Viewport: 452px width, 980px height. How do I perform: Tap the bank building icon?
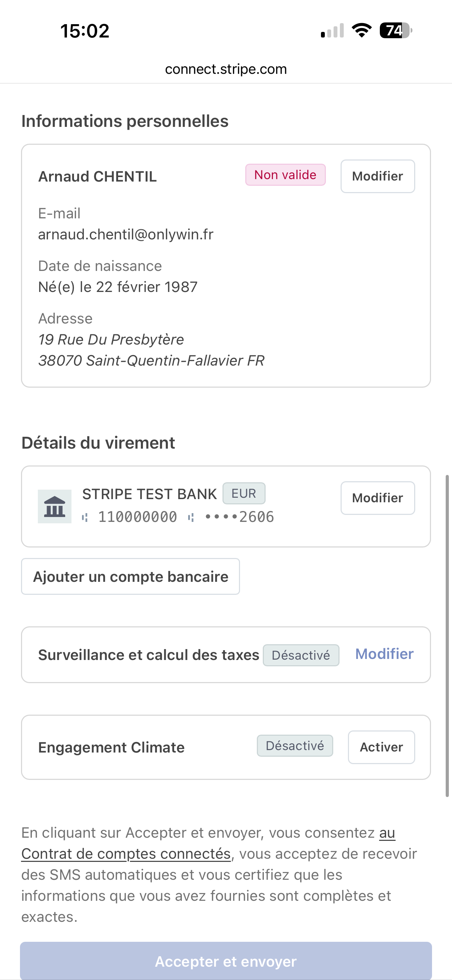54,506
